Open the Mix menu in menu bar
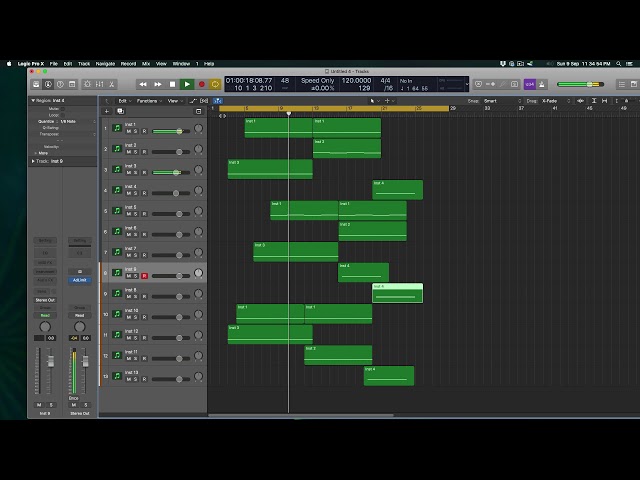The image size is (640, 480). (x=146, y=64)
